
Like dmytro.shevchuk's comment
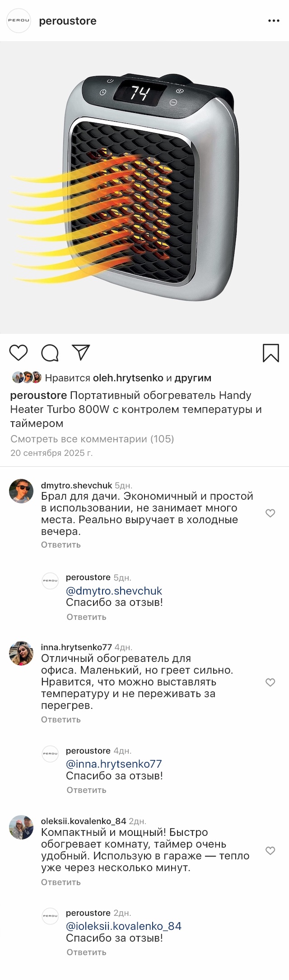point(270,513)
